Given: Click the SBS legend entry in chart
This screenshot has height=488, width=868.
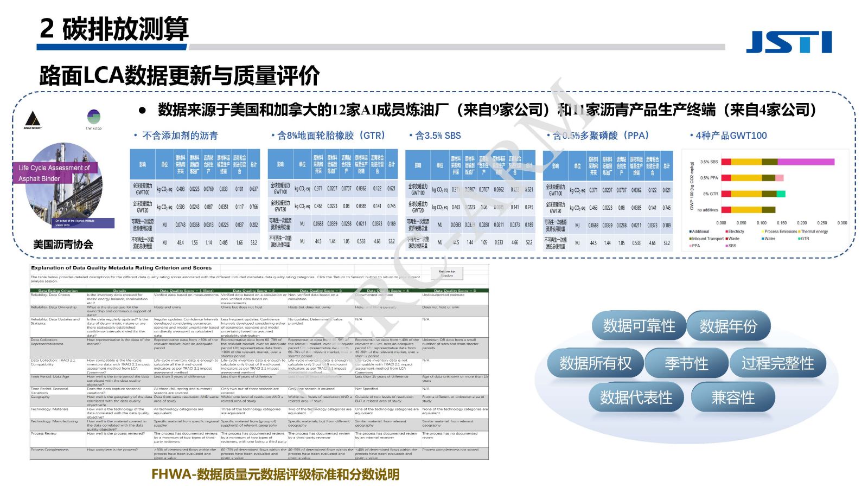Looking at the screenshot, I should point(731,246).
